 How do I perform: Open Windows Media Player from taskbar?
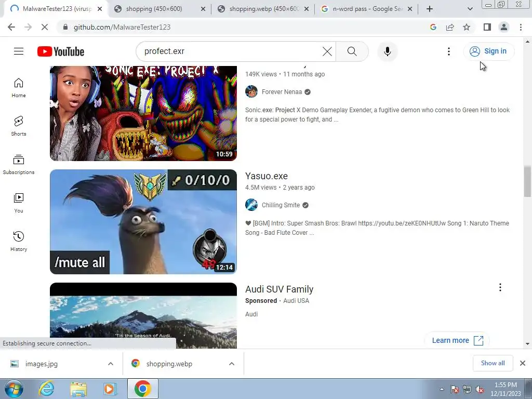click(x=110, y=389)
